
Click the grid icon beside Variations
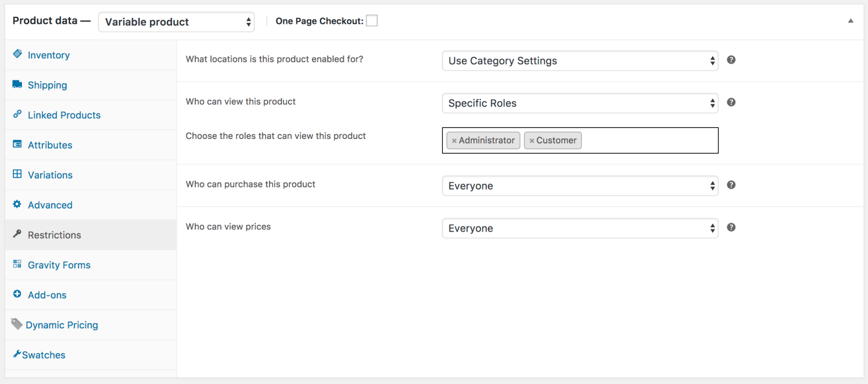18,175
